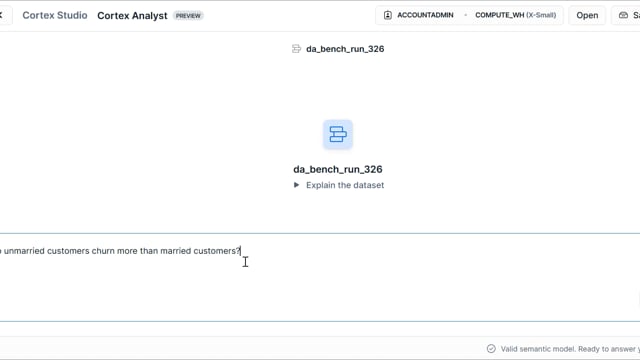Click the PREVIEW badge next to Cortex Analyst
The height and width of the screenshot is (360, 640).
click(188, 16)
